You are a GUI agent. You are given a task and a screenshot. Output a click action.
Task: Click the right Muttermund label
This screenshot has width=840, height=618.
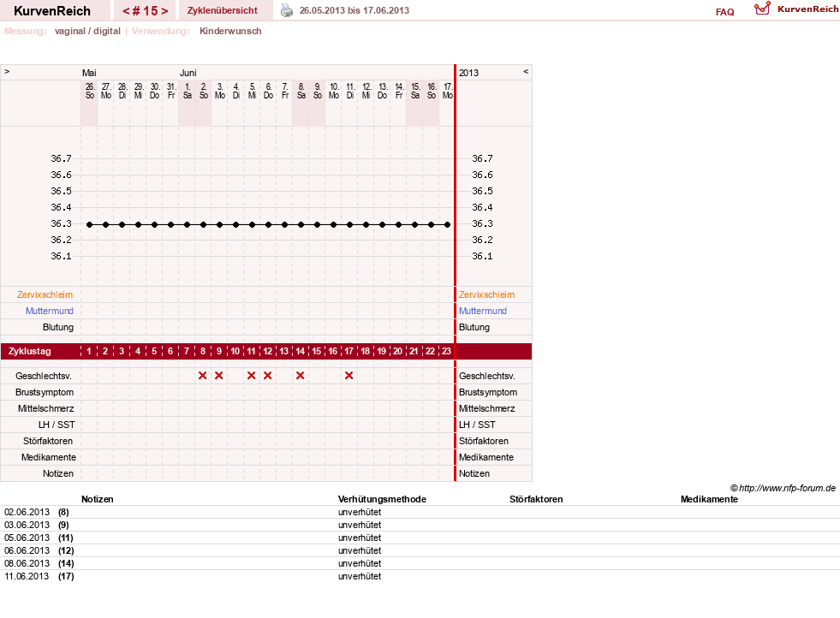click(483, 311)
